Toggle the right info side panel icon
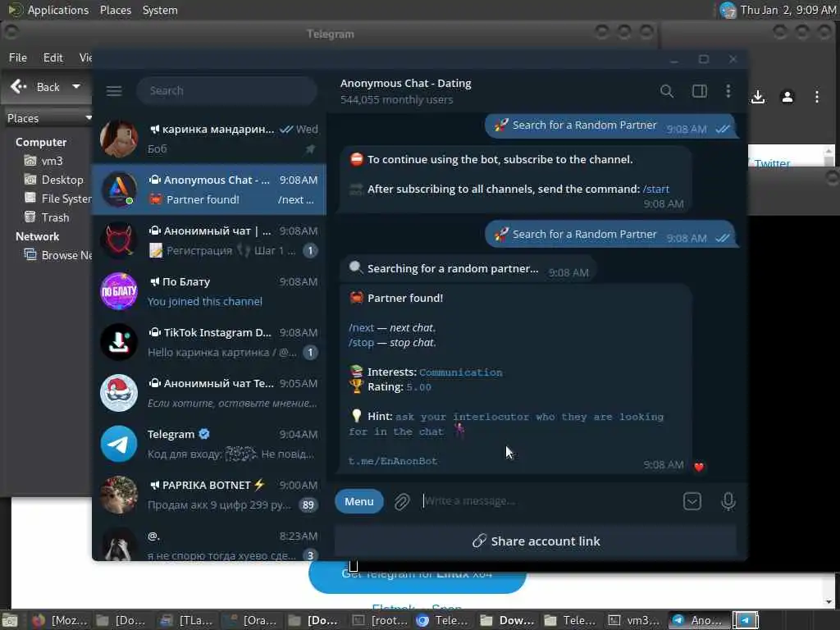This screenshot has height=630, width=840. [699, 91]
